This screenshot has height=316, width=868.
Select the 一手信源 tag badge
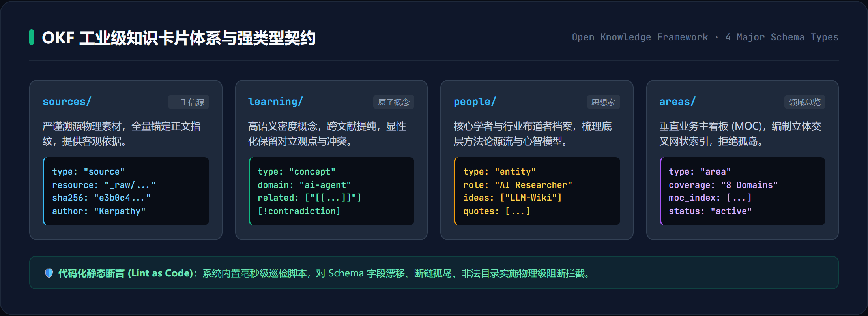coord(189,102)
